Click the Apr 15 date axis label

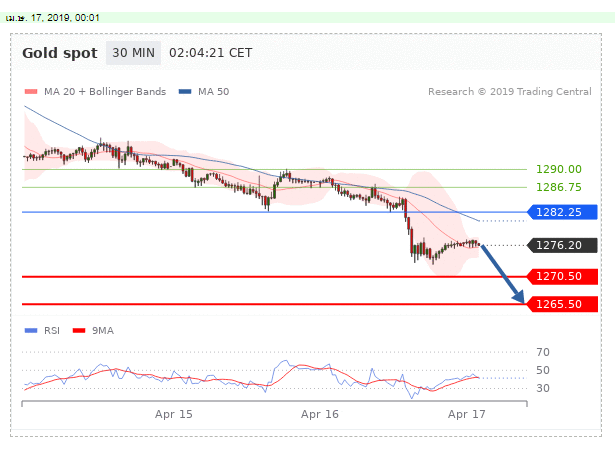click(173, 414)
